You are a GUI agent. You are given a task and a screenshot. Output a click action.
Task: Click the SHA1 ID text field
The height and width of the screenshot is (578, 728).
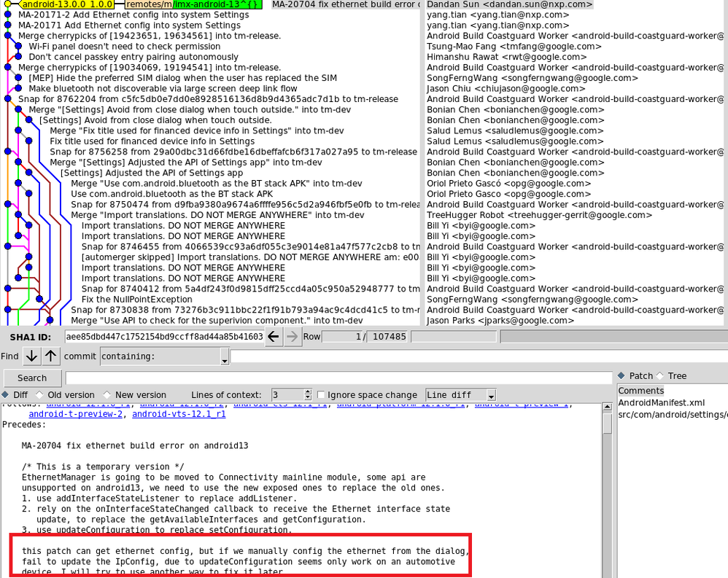[164, 336]
